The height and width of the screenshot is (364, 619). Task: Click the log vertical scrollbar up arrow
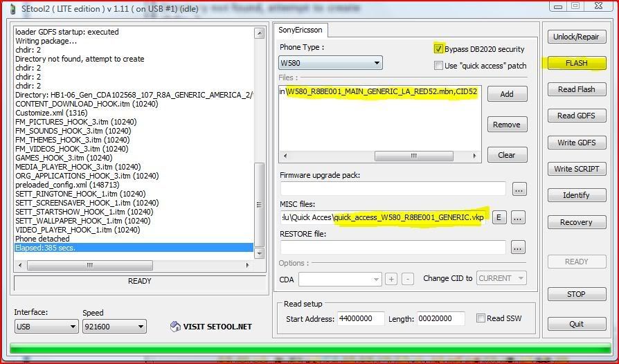[260, 33]
